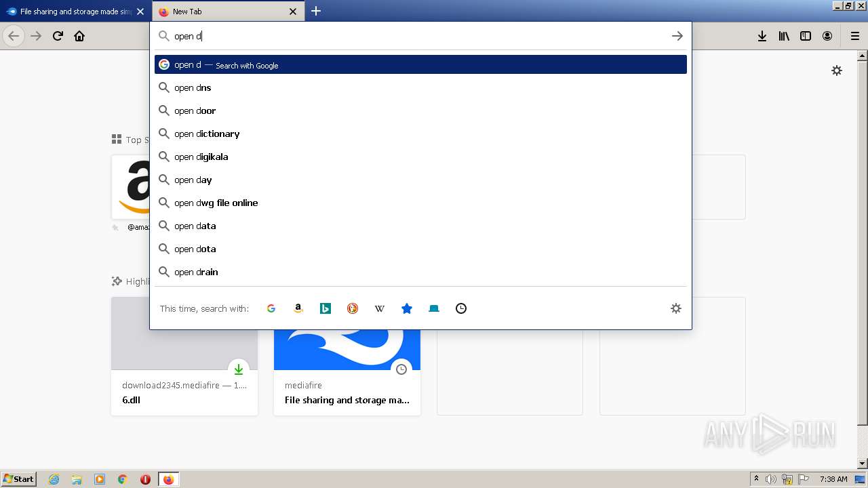Open the Firefox Account icon
Screen dimensions: 868x488
pos(827,36)
